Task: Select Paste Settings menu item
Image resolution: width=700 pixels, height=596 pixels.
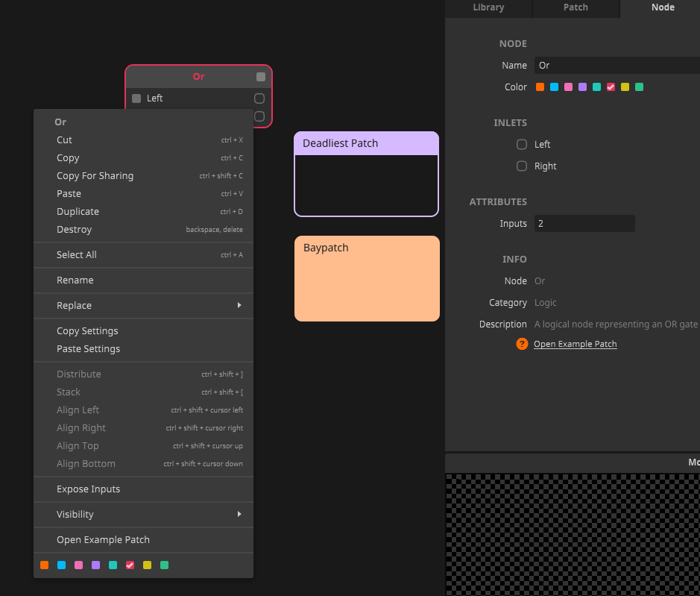Action: 143,348
